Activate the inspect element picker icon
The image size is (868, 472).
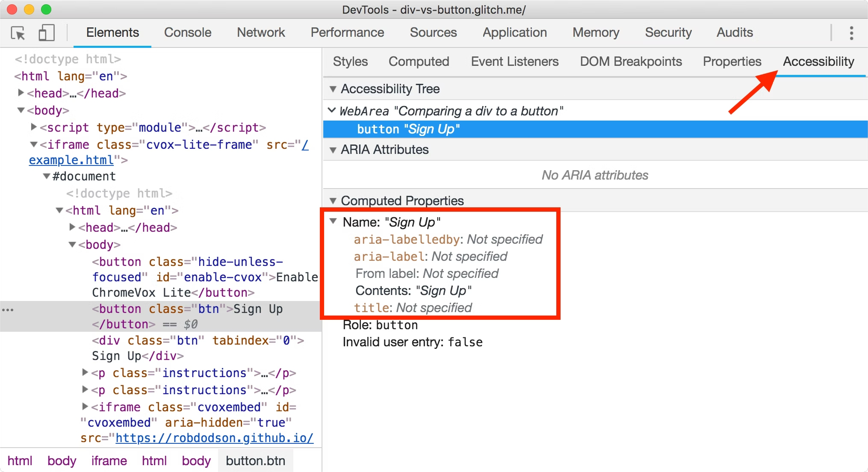[18, 33]
